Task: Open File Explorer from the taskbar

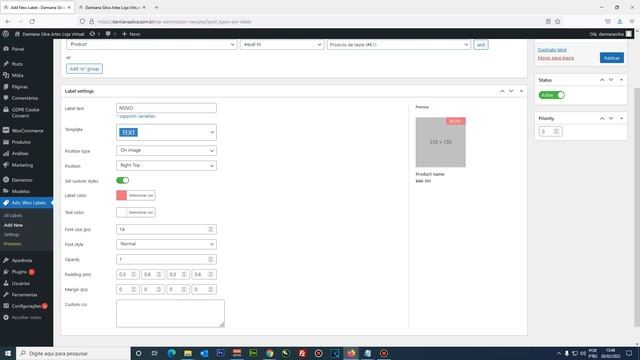Action: pyautogui.click(x=188, y=353)
